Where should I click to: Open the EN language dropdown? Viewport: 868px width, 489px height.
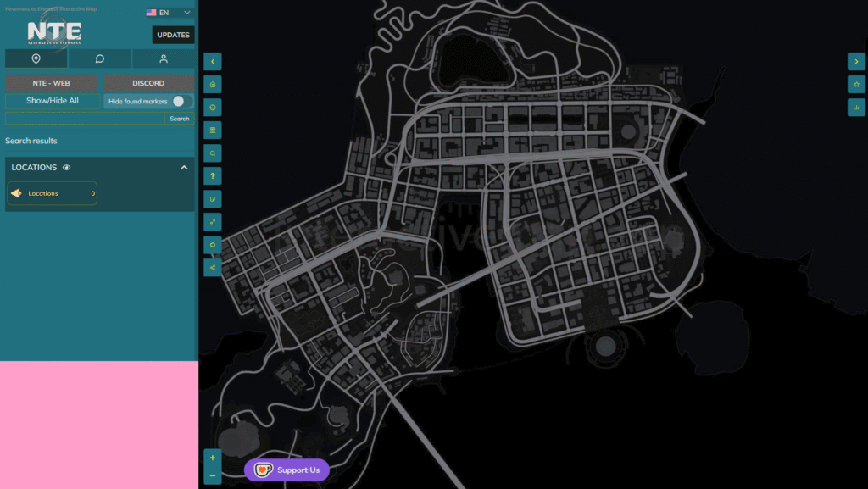pos(169,12)
